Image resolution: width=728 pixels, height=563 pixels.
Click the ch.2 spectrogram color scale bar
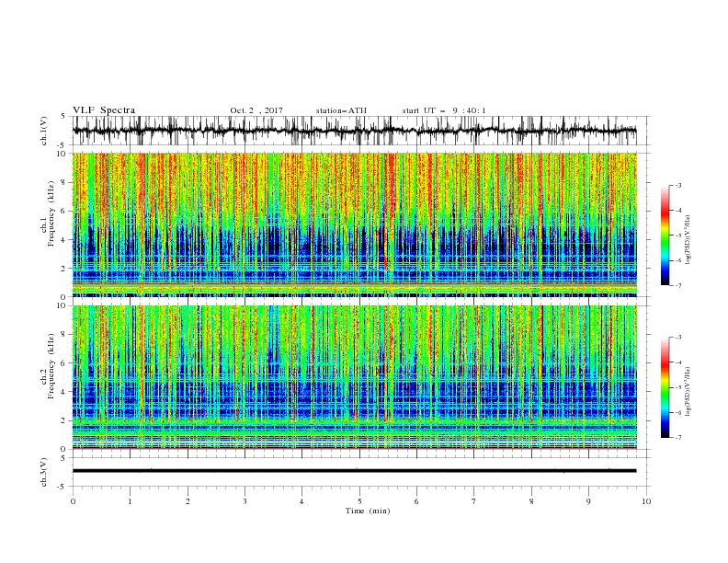(x=665, y=387)
